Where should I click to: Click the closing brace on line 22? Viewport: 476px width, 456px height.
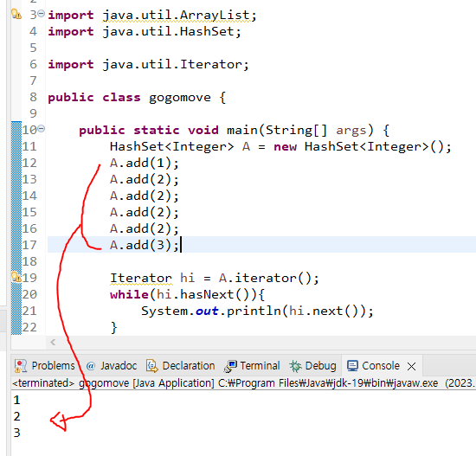[x=114, y=328]
